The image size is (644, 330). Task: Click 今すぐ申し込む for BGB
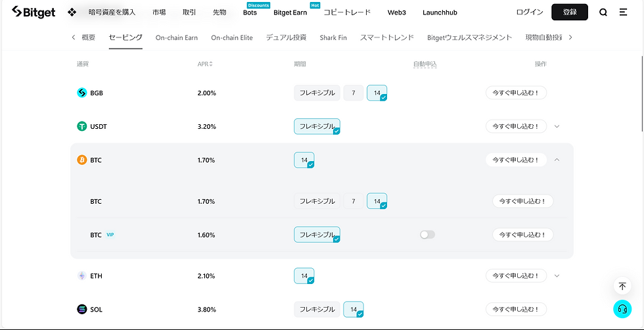(516, 93)
